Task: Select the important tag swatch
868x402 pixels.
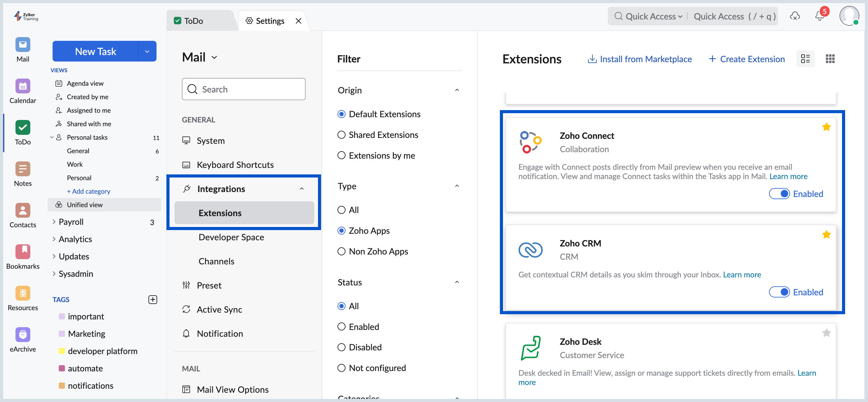Action: tap(62, 316)
